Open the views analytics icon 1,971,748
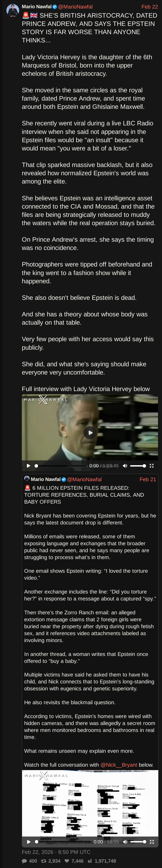 [90, 861]
